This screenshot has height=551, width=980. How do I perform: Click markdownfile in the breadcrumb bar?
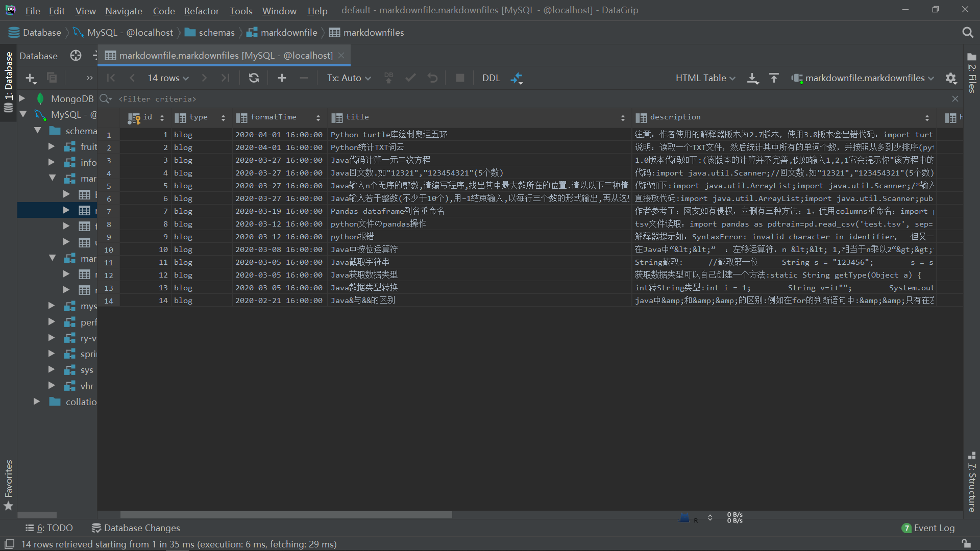[x=282, y=33]
